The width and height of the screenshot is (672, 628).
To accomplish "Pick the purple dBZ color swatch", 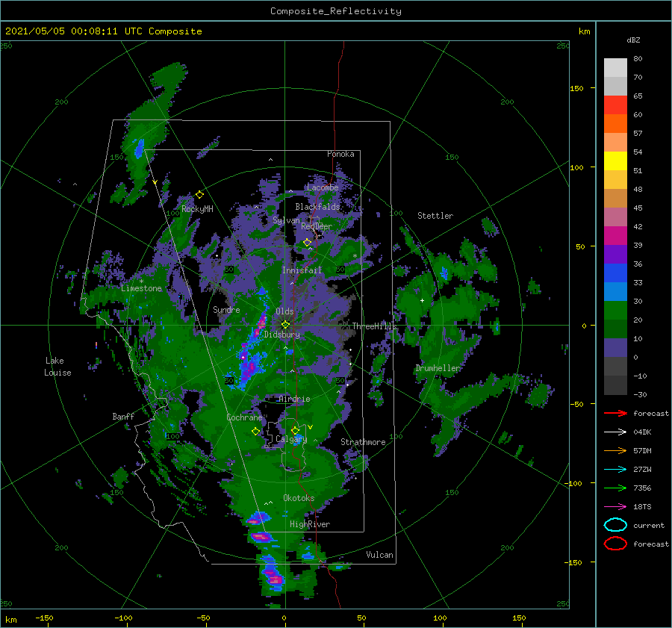I will [615, 255].
